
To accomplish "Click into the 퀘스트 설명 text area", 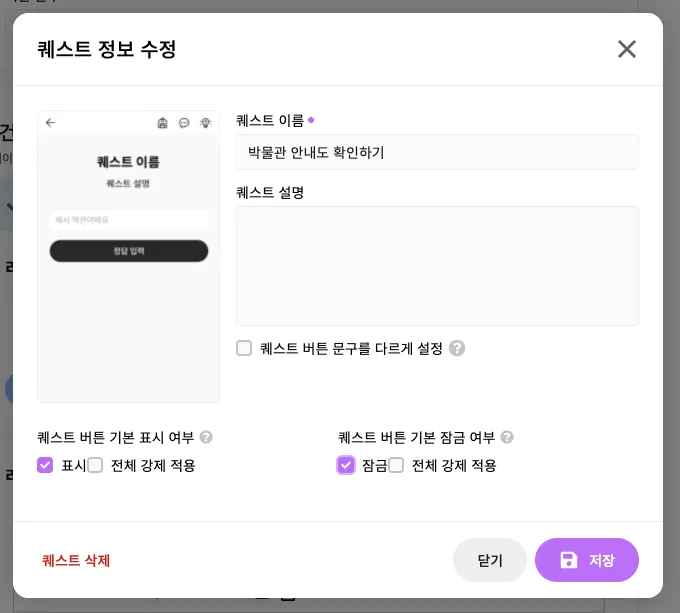I will pyautogui.click(x=437, y=266).
